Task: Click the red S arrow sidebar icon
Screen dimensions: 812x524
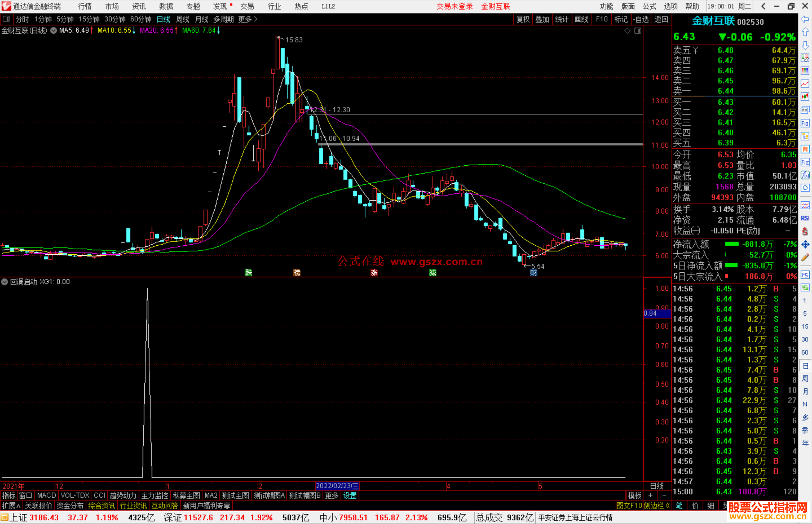Action: pos(805,231)
